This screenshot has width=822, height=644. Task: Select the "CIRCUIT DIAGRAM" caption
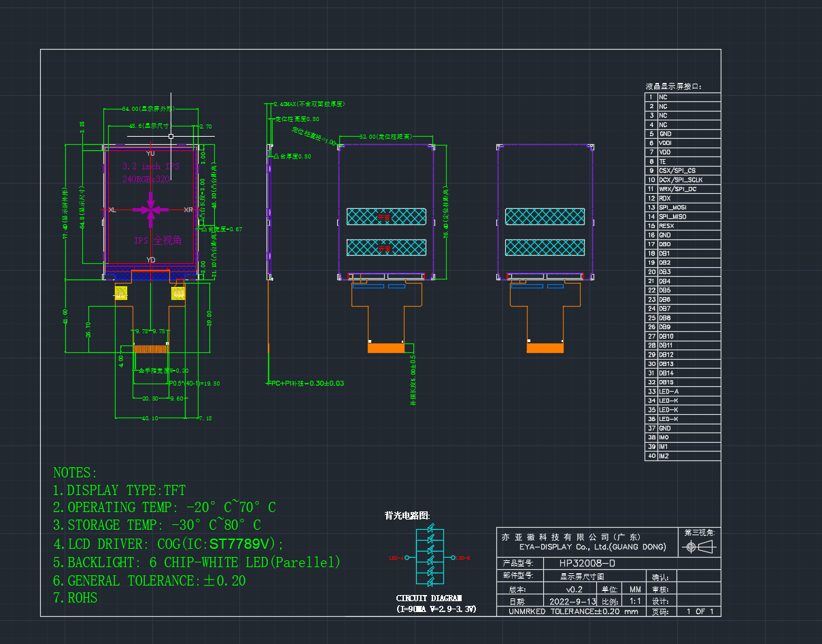(429, 598)
